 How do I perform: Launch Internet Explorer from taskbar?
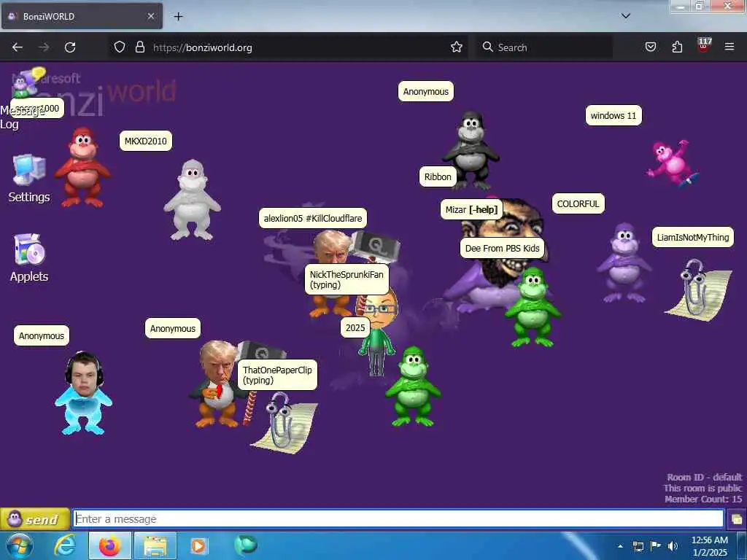[x=65, y=545]
